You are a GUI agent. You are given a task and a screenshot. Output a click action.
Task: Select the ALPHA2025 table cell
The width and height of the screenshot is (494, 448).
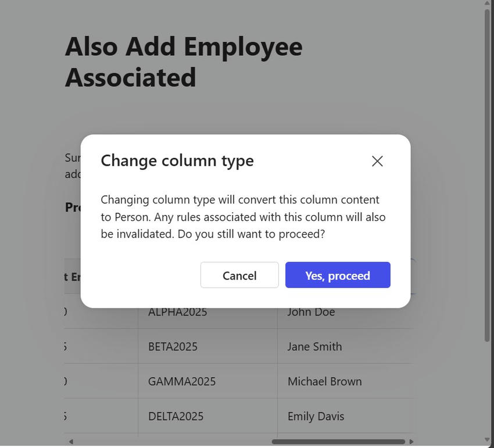(178, 311)
